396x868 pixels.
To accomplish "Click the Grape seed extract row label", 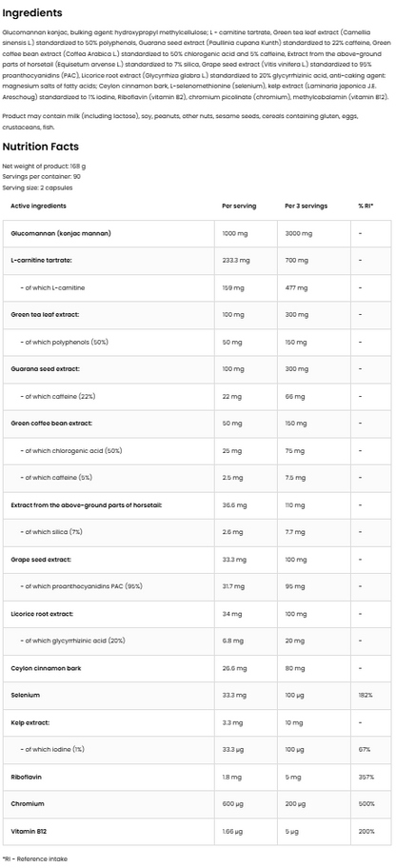I will (41, 560).
